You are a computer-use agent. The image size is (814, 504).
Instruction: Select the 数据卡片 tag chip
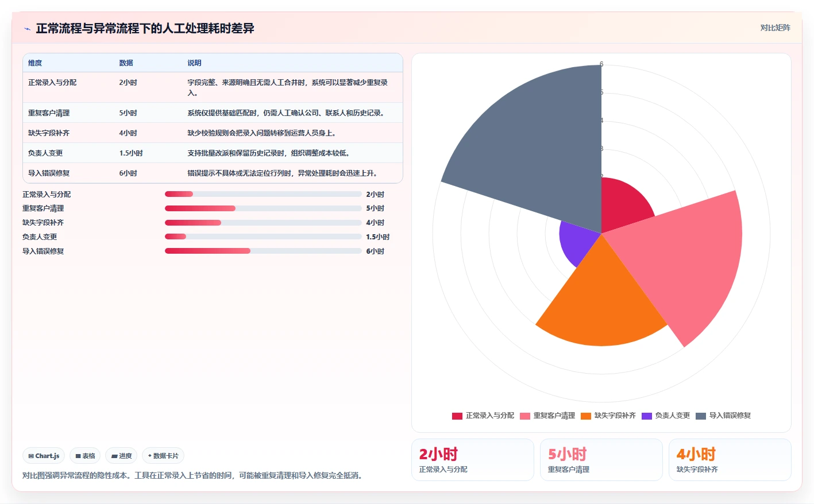[x=163, y=456]
